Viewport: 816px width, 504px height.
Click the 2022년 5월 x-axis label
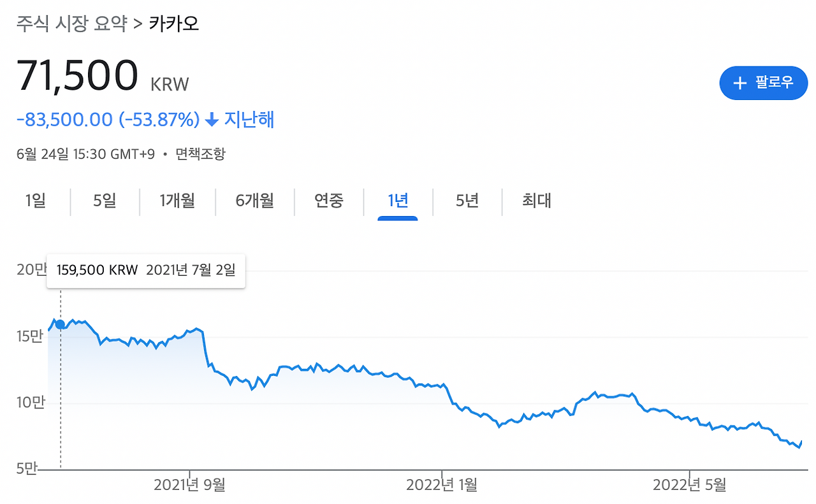coord(690,486)
